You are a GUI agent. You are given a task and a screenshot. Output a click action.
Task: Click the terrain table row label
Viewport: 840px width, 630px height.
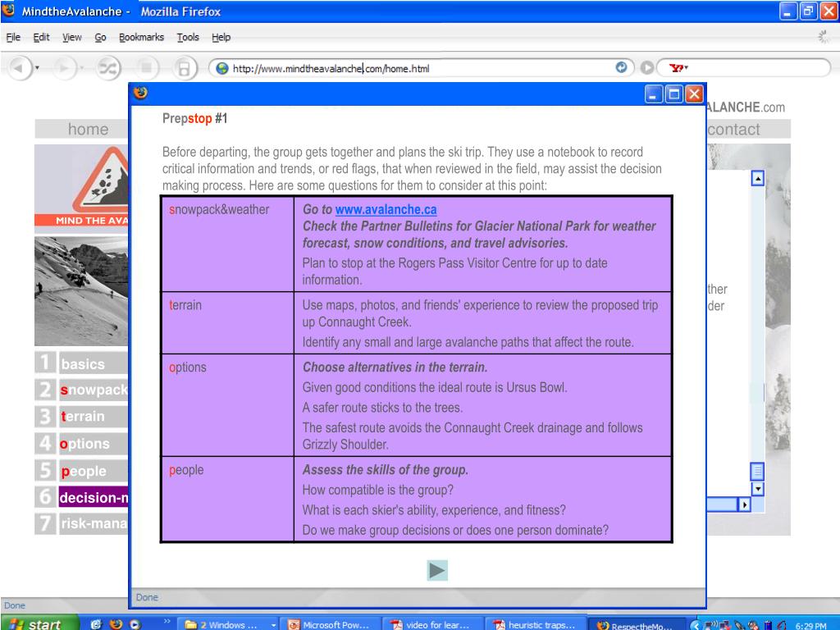click(185, 305)
